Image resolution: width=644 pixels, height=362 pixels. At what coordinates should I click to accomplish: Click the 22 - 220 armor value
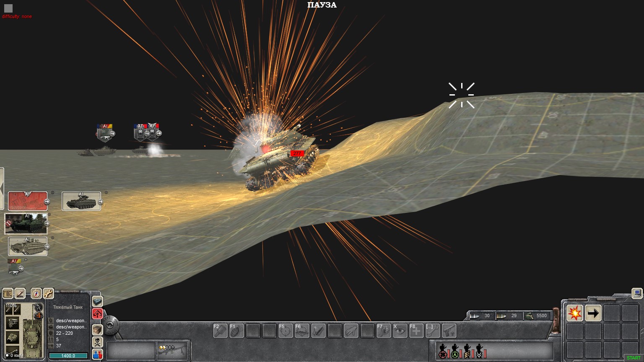pos(65,333)
